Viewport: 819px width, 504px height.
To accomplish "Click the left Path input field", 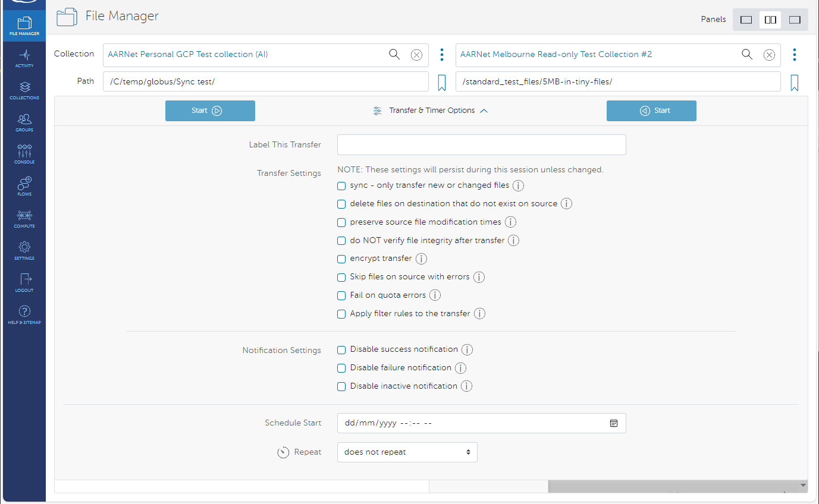I will [x=266, y=82].
